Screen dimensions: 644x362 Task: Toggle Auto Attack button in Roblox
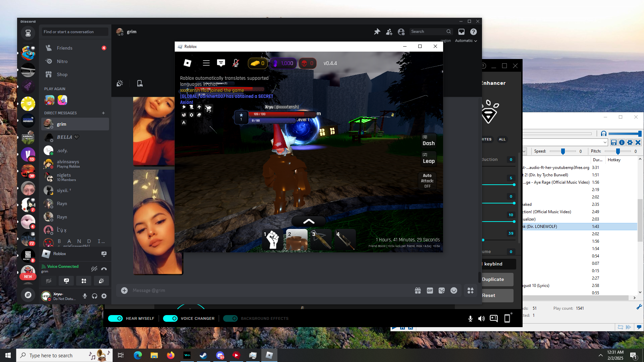427,181
